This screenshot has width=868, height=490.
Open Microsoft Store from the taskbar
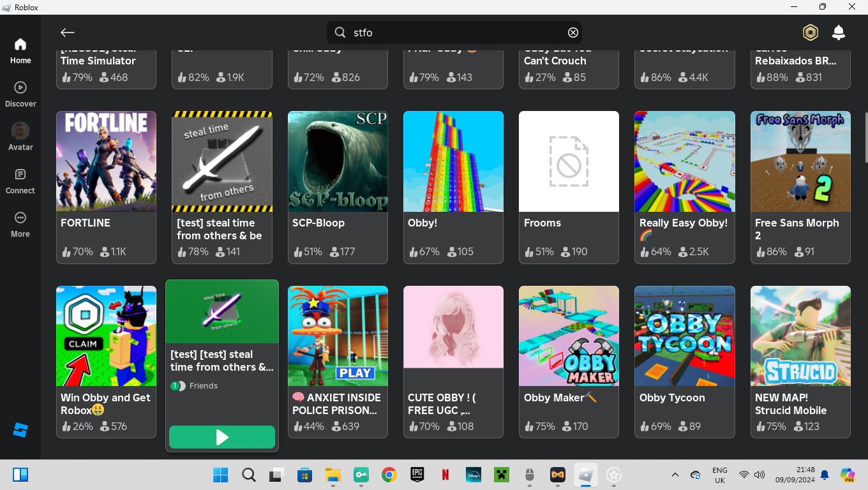pyautogui.click(x=304, y=475)
